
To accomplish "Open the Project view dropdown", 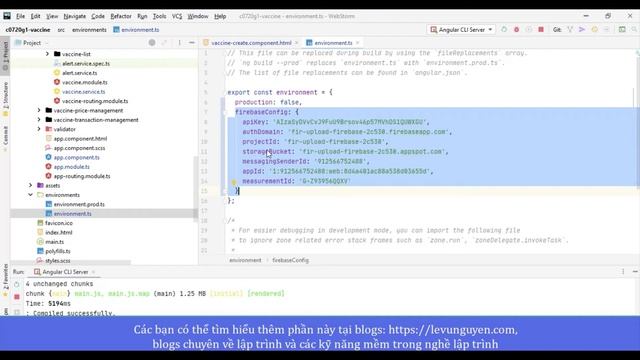I will pyautogui.click(x=32, y=42).
